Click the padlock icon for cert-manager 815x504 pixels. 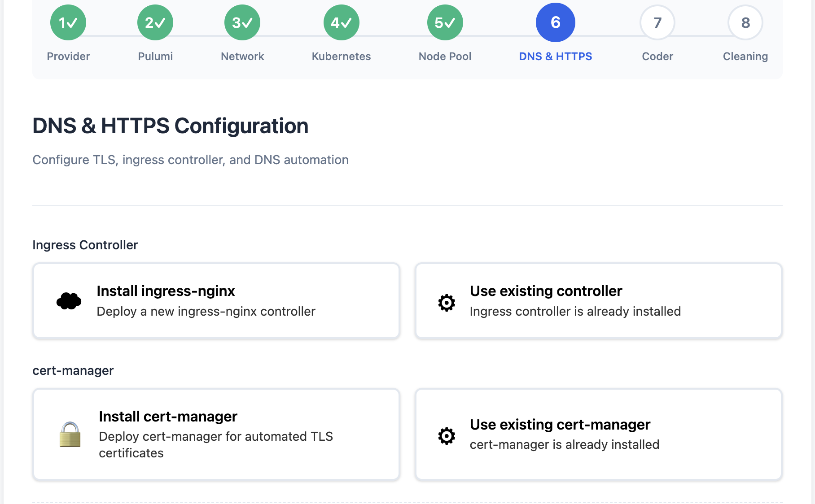pos(70,434)
